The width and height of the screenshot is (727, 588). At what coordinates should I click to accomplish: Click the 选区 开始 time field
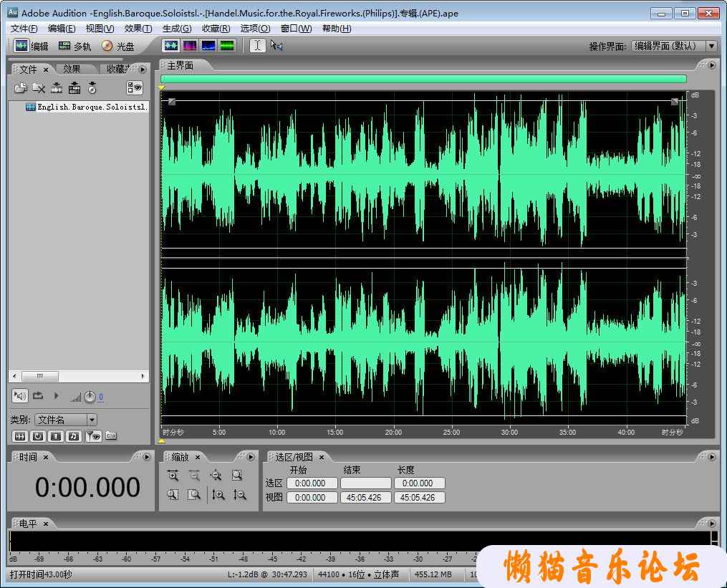pyautogui.click(x=312, y=483)
